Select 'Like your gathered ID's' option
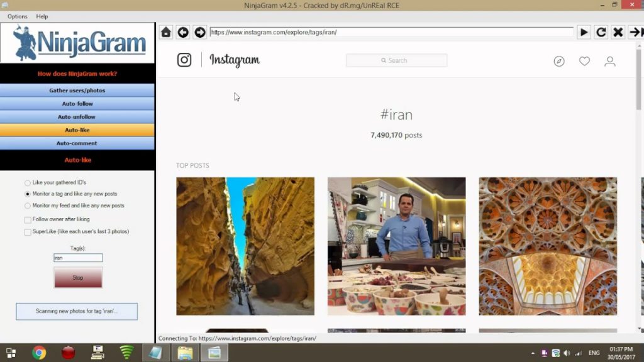644x362 pixels. click(28, 182)
